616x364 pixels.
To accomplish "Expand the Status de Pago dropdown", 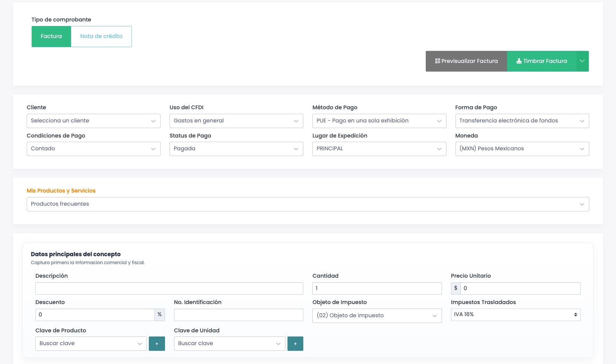I will (x=236, y=149).
